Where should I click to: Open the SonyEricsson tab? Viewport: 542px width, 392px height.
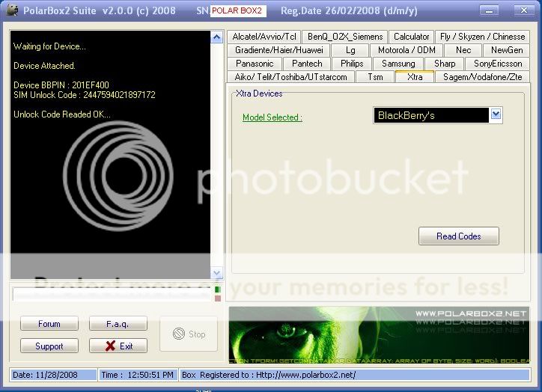point(498,64)
